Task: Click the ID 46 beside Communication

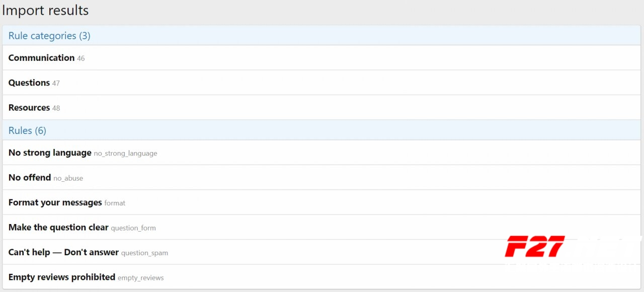Action: click(81, 58)
